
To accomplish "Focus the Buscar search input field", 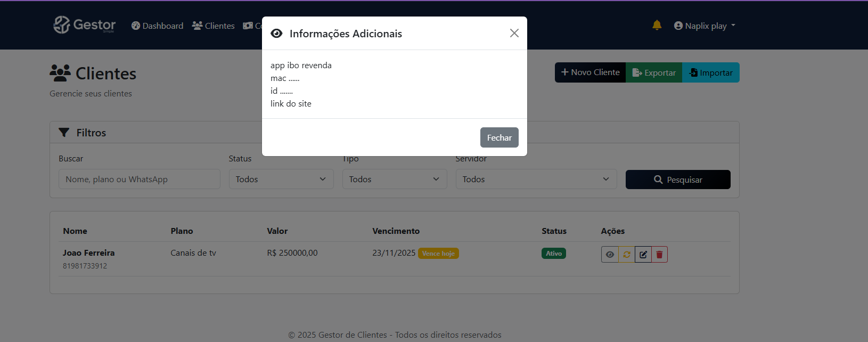I will coord(139,179).
